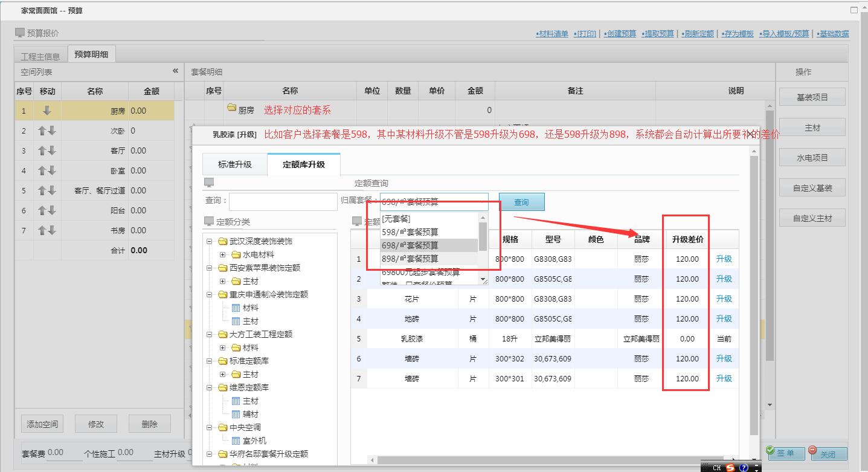This screenshot has height=472, width=868.
Task: Click the 厨房 folder icon in package details
Action: (231, 108)
